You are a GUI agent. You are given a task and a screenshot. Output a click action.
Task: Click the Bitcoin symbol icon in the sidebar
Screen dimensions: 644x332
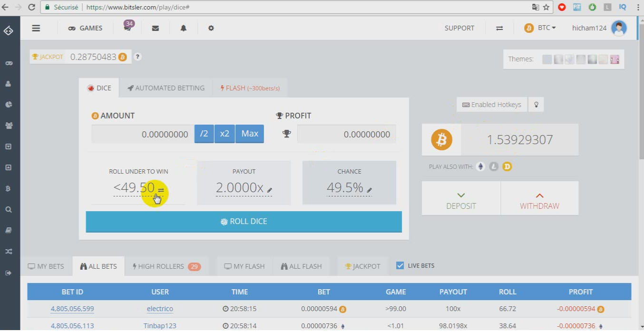click(x=9, y=188)
